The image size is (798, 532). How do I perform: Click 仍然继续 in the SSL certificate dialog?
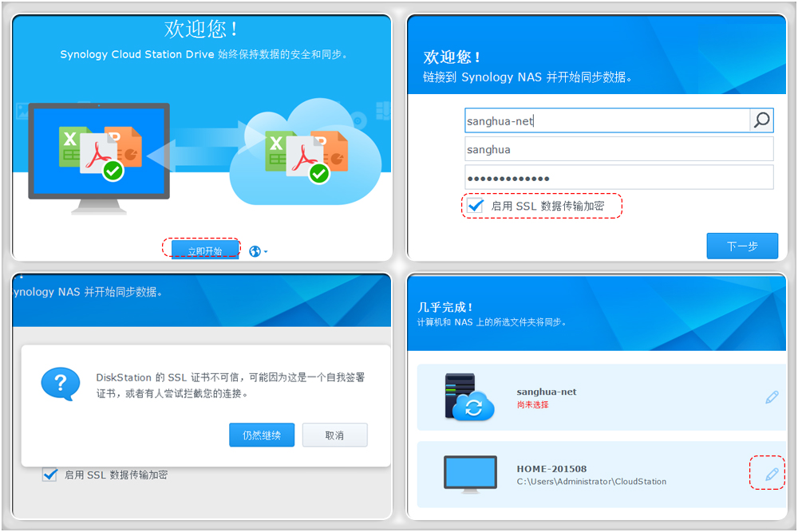point(262,435)
